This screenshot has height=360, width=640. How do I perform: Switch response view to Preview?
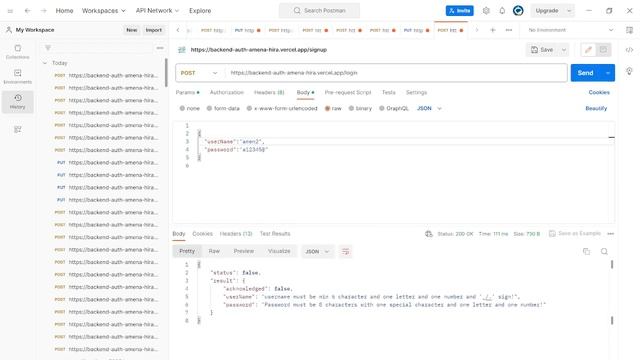click(244, 251)
